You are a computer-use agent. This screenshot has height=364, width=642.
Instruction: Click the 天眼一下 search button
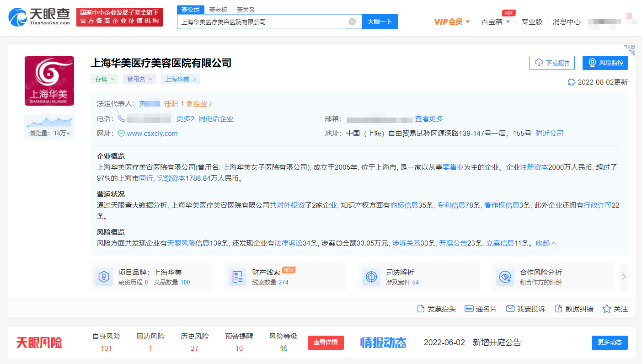point(380,21)
